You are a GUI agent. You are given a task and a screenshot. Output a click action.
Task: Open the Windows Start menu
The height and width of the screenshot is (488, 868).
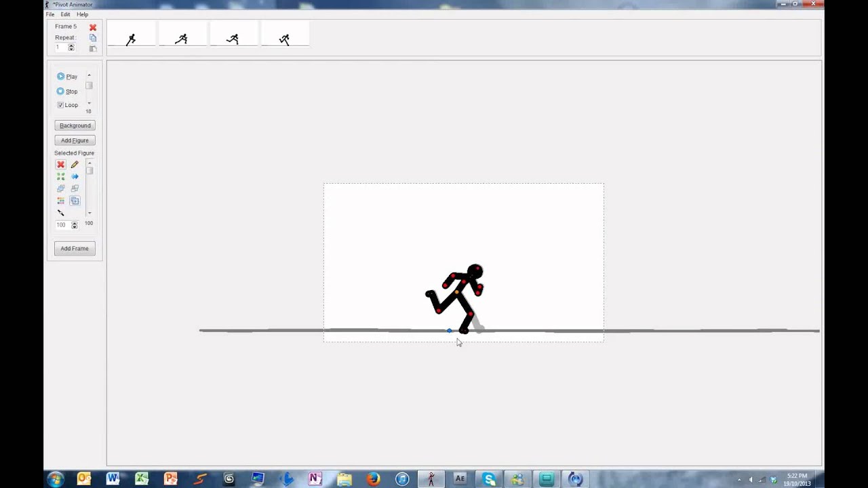click(56, 479)
